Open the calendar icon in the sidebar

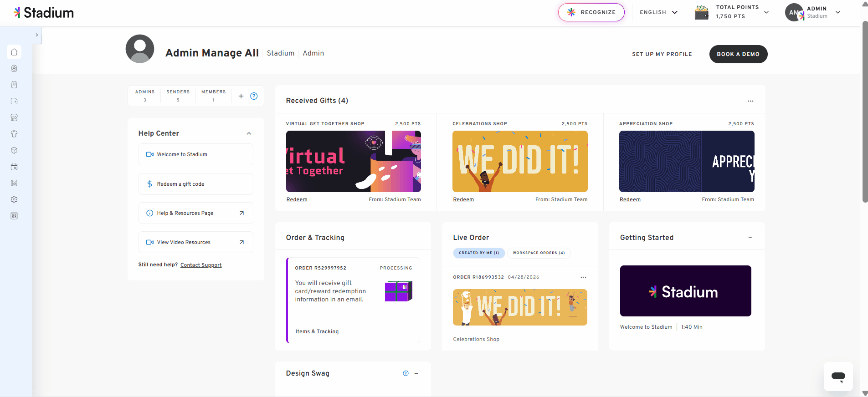(14, 167)
